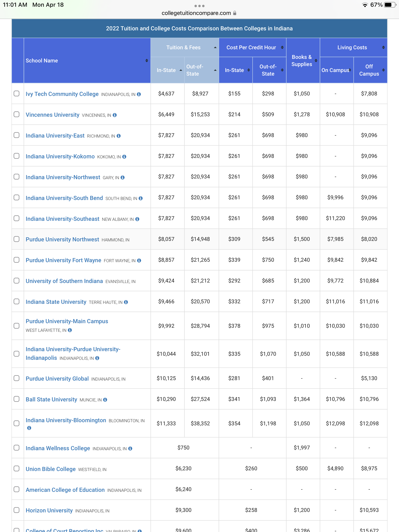Tap the padlock icon beside the URL
Viewport: 399px width, 532px height.
[235, 13]
